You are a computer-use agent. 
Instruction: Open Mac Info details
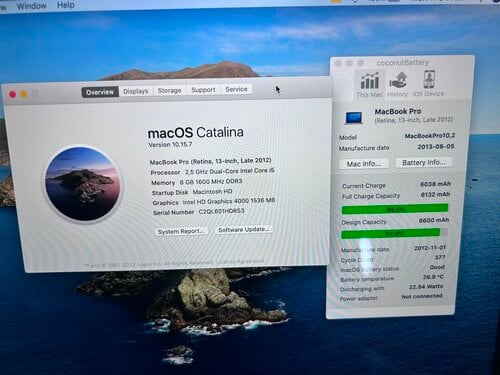[364, 164]
